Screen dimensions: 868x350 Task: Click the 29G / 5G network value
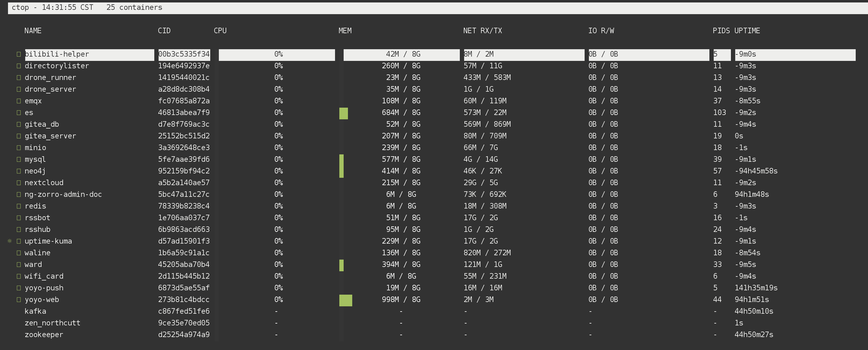point(480,183)
